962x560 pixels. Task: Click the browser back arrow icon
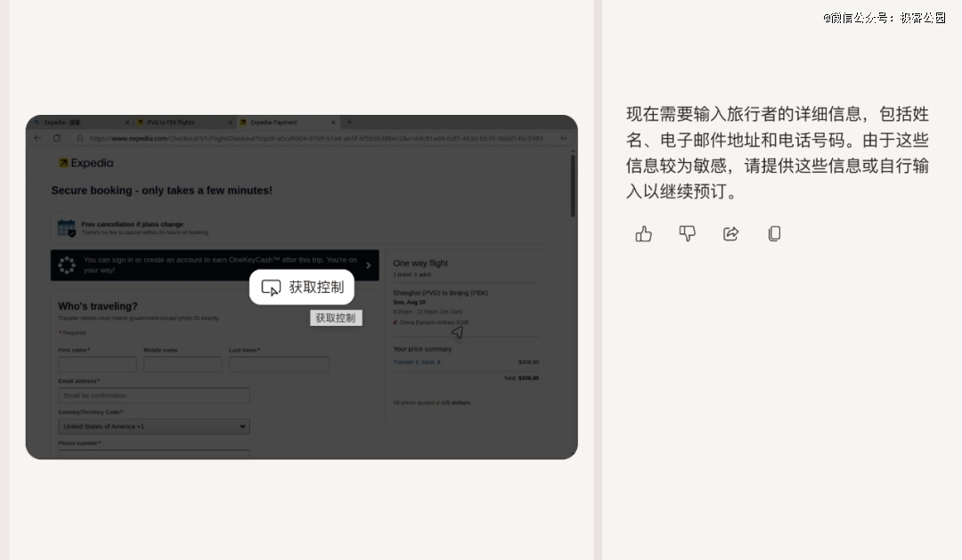point(38,138)
